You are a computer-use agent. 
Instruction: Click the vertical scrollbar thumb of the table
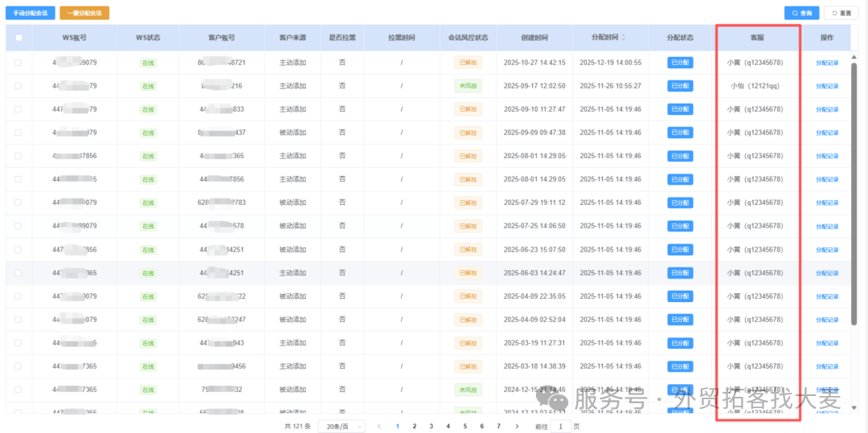[x=854, y=194]
